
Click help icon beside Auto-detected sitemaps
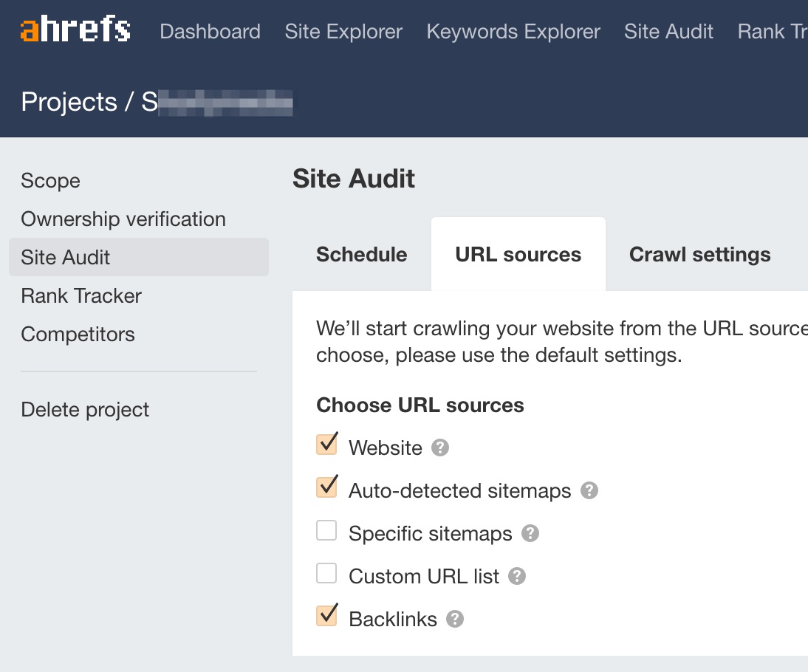pyautogui.click(x=589, y=490)
